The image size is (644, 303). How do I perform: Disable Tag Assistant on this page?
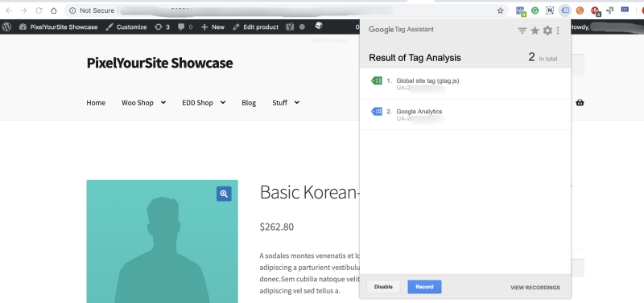[383, 287]
